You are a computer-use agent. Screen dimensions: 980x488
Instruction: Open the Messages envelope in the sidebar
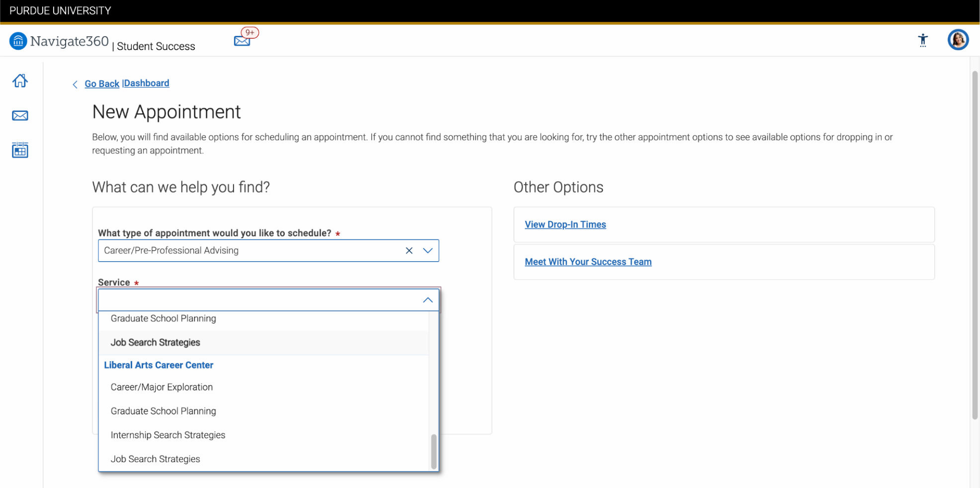point(19,115)
